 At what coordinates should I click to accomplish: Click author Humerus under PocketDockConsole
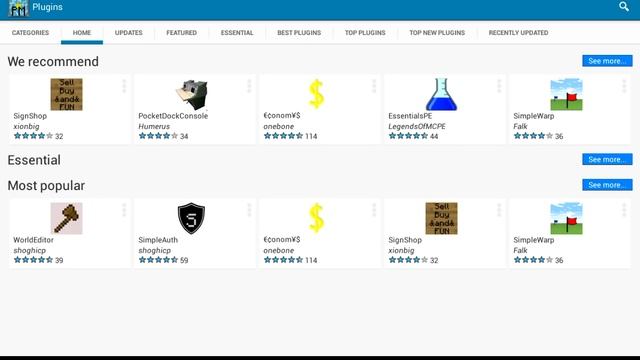coord(154,127)
